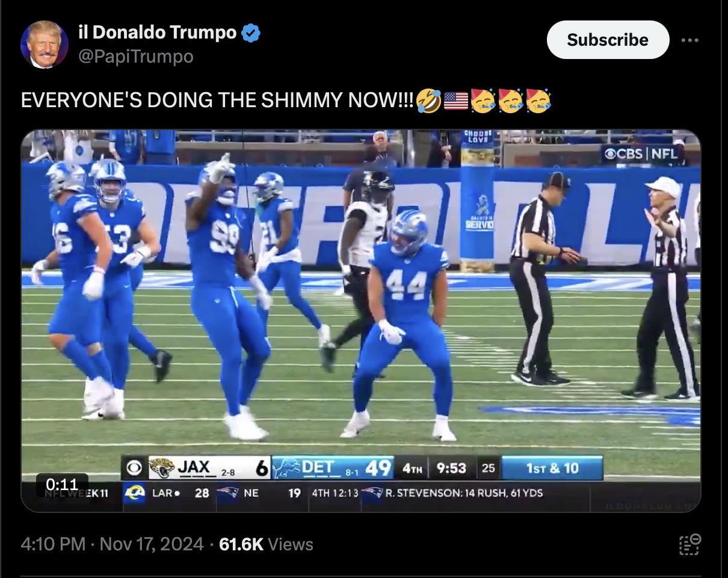Open the three-dot more options menu

(691, 40)
